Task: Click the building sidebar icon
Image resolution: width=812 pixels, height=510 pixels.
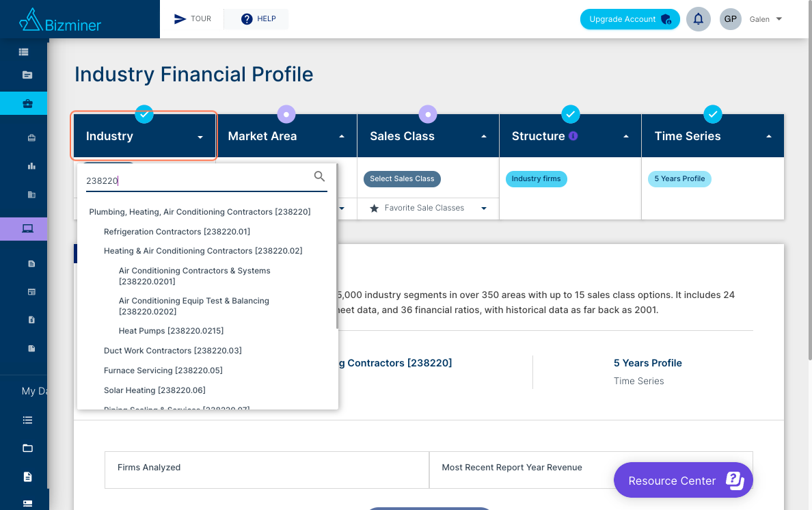Action: point(31,195)
